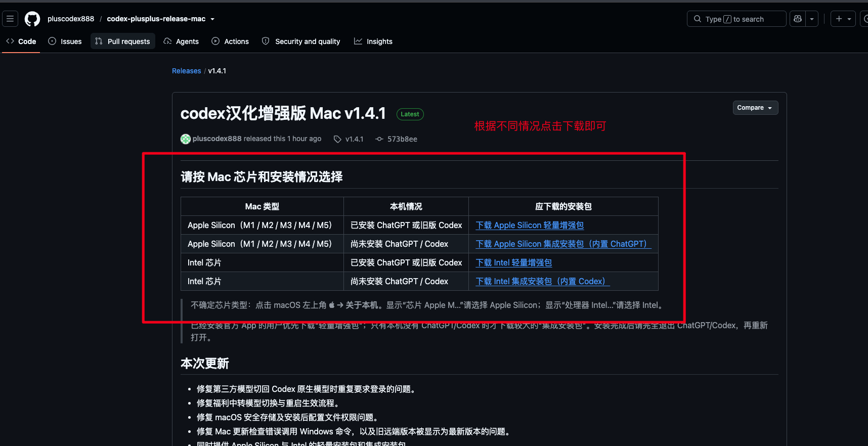Click the v1.4.1 breadcrumb text
This screenshot has height=446, width=868.
click(x=217, y=71)
